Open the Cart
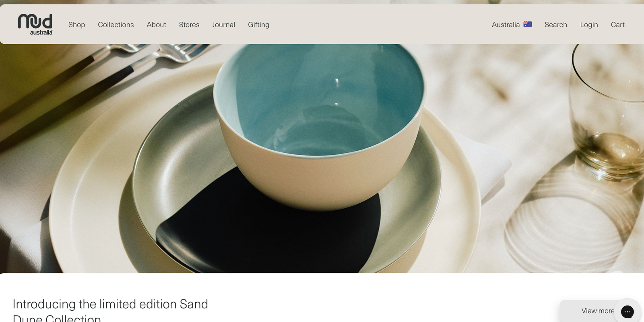This screenshot has width=644, height=322. coord(617,25)
